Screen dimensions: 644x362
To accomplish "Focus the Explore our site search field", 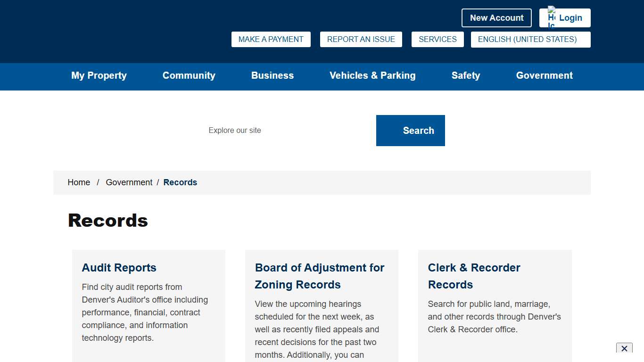I will click(x=288, y=131).
